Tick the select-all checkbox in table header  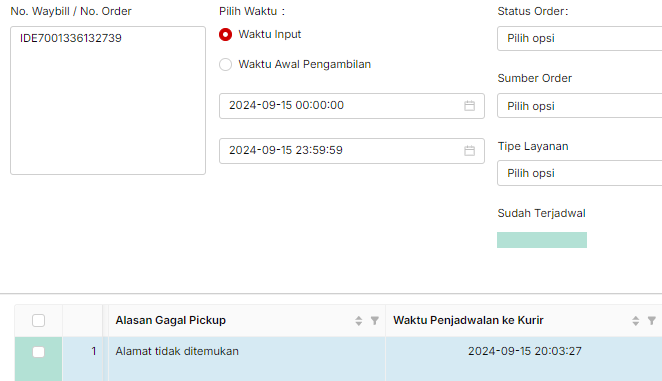(38, 321)
